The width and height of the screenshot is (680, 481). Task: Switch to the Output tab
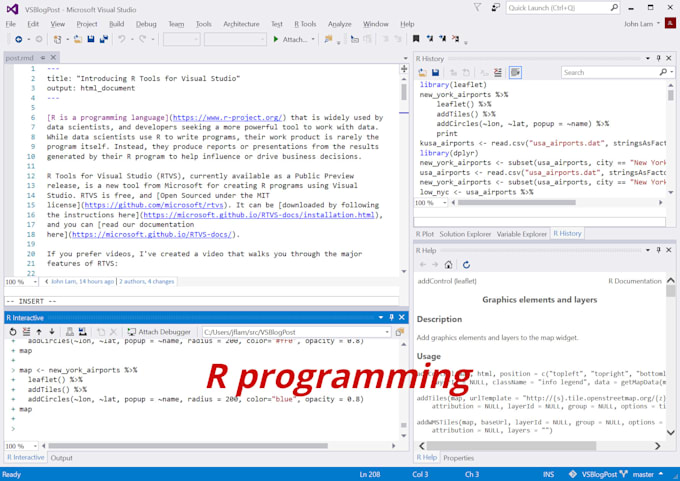coord(62,458)
